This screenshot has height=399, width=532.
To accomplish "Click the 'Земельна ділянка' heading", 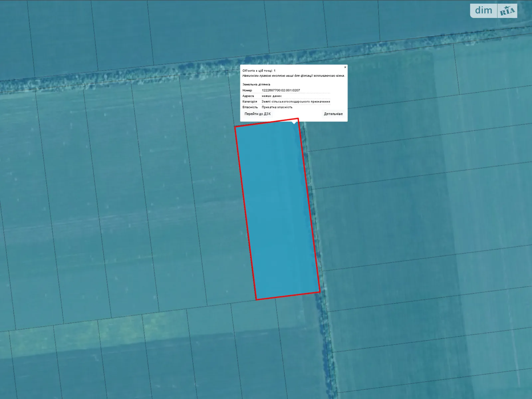I will click(256, 84).
